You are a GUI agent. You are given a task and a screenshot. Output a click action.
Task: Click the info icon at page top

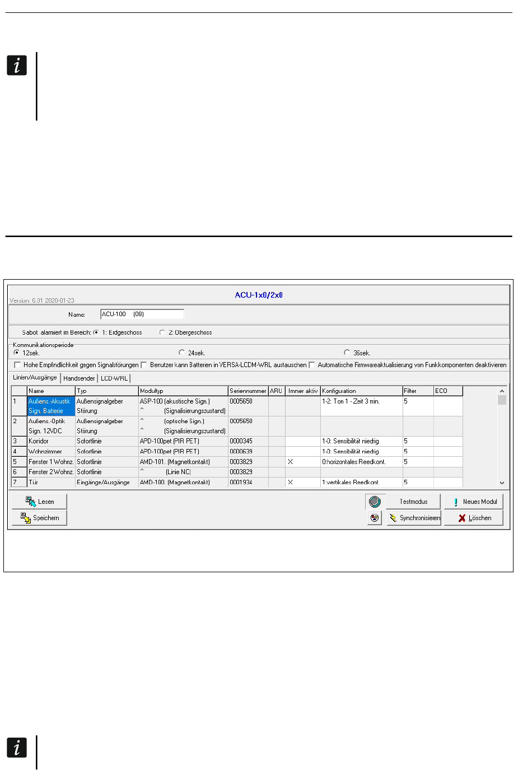click(x=17, y=66)
